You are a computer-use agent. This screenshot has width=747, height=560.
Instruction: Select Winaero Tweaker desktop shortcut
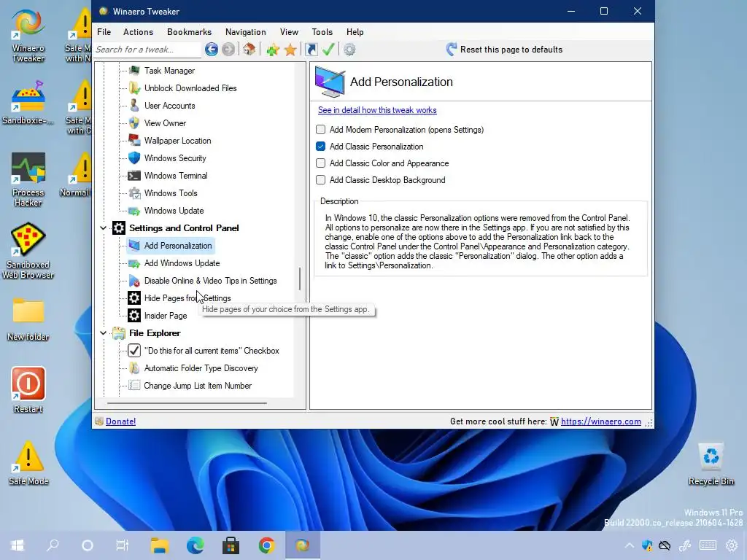[28, 36]
